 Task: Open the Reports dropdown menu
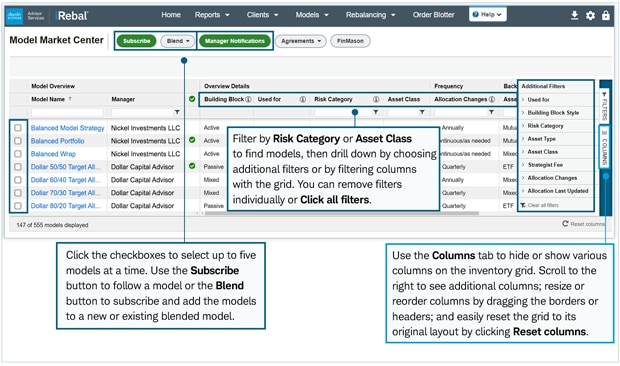[212, 15]
